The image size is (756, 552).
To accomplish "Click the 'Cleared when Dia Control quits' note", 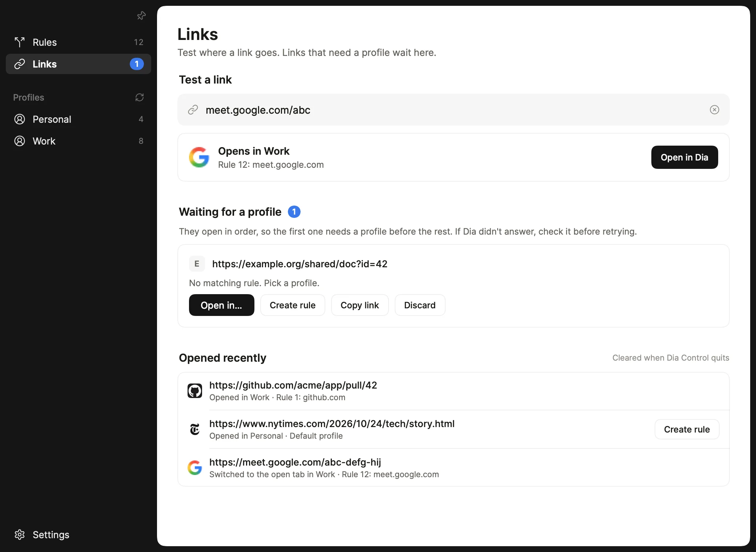I will tap(671, 358).
